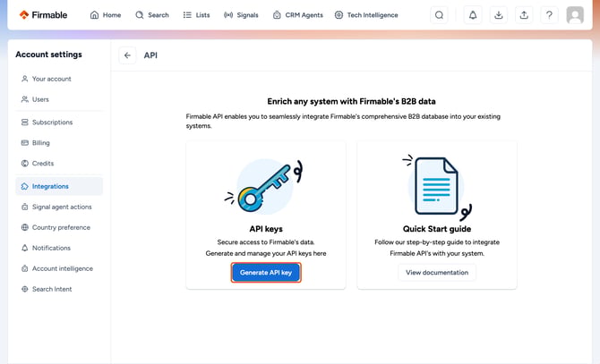Click the document illustration on Quick Start card
The height and width of the screenshot is (364, 600).
437,187
